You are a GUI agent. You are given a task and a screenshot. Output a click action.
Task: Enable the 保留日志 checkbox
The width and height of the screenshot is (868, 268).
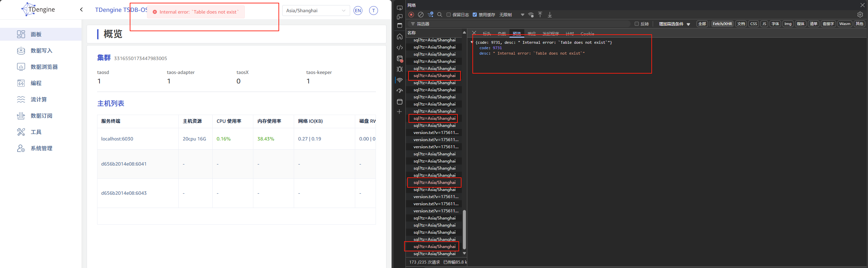[449, 15]
